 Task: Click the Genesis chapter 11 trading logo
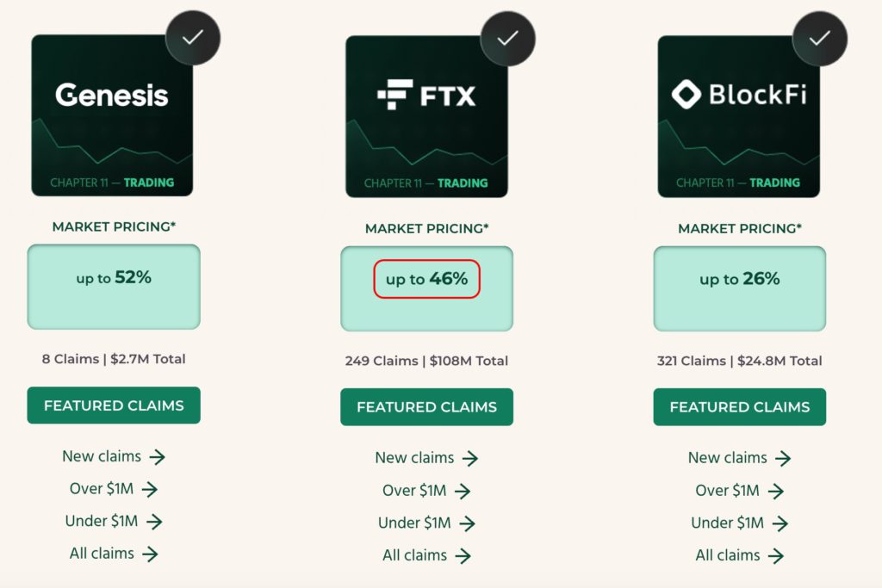[x=112, y=112]
